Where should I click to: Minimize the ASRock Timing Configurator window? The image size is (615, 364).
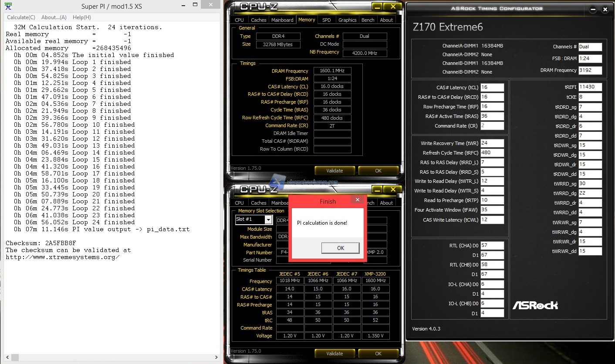pyautogui.click(x=592, y=10)
